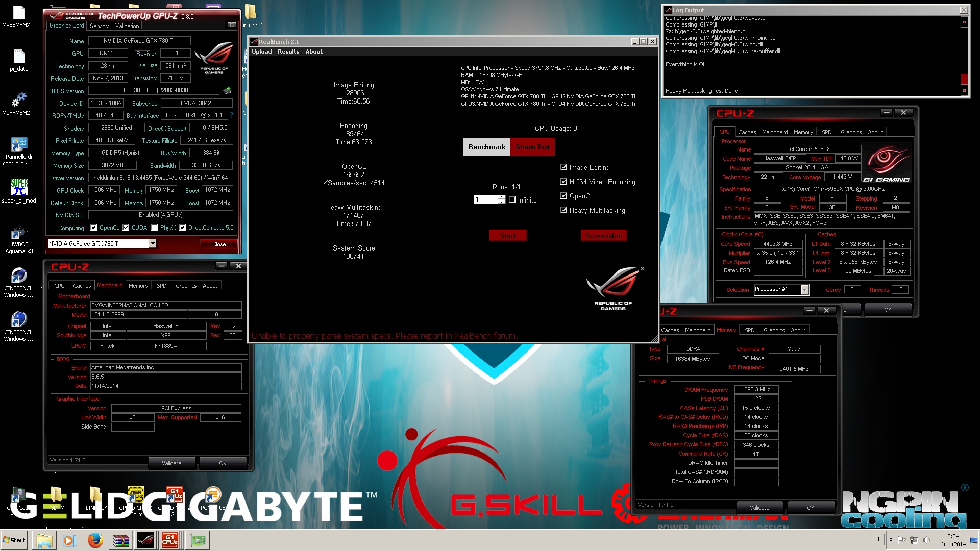Open Pannello di controllo desktop shortcut
980x551 pixels.
click(19, 151)
